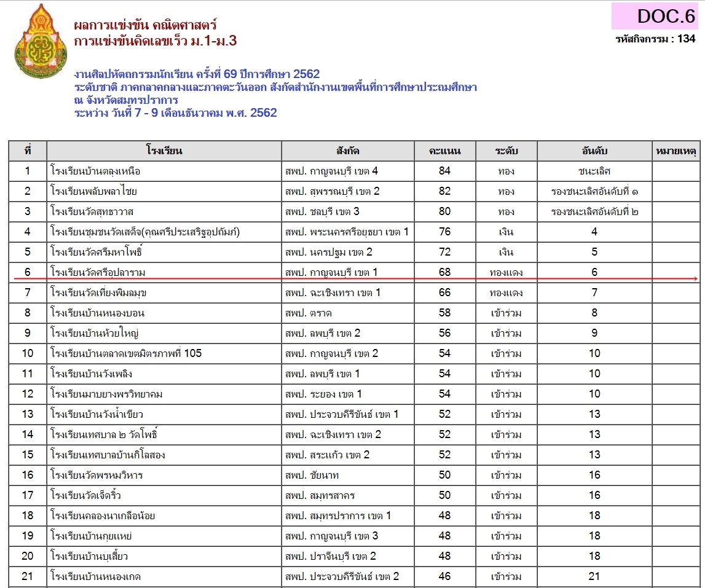Select school name โรงเรียนบ้านกุยแหย่
Screen dimensions: 705x588
91,536
